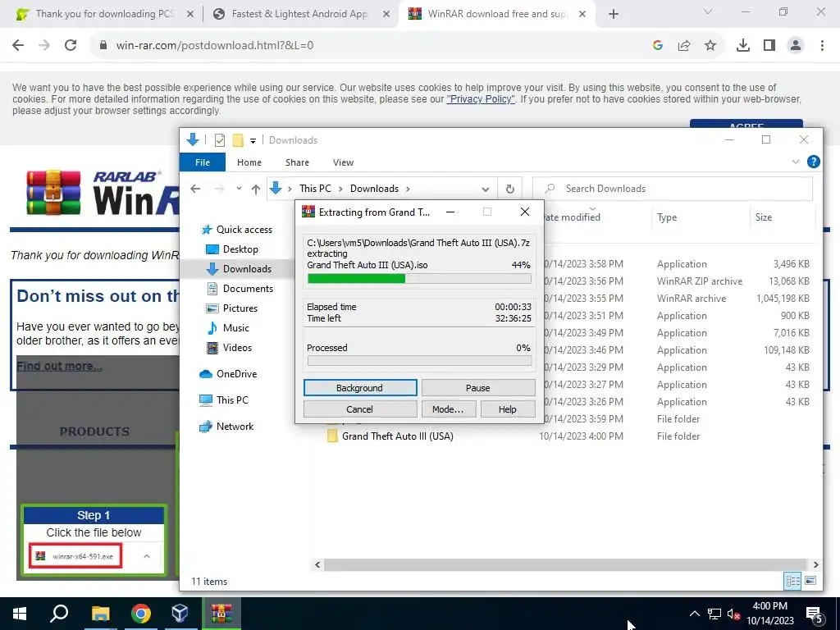Click the Chrome address bar URL
840x630 pixels.
click(x=214, y=46)
